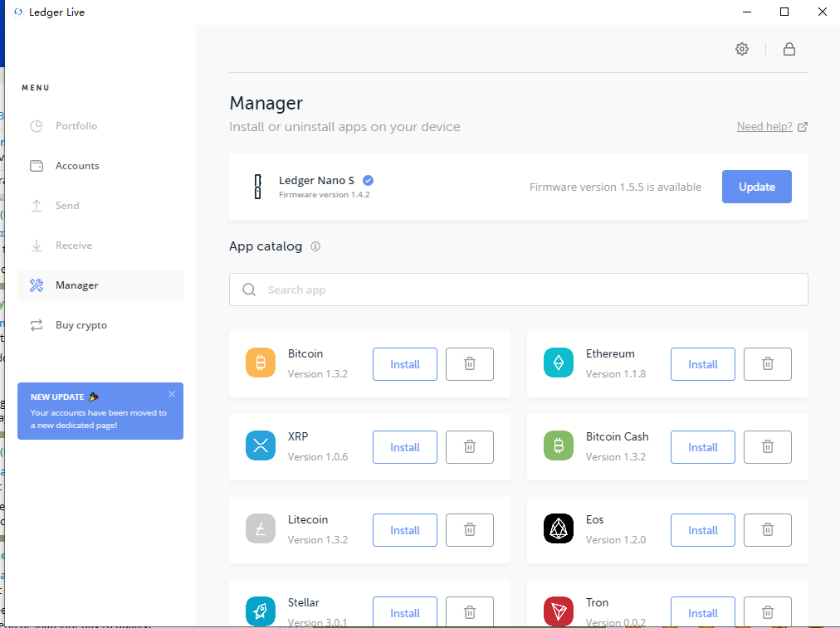840x628 pixels.
Task: Install the Ethereum app
Action: pyautogui.click(x=703, y=364)
